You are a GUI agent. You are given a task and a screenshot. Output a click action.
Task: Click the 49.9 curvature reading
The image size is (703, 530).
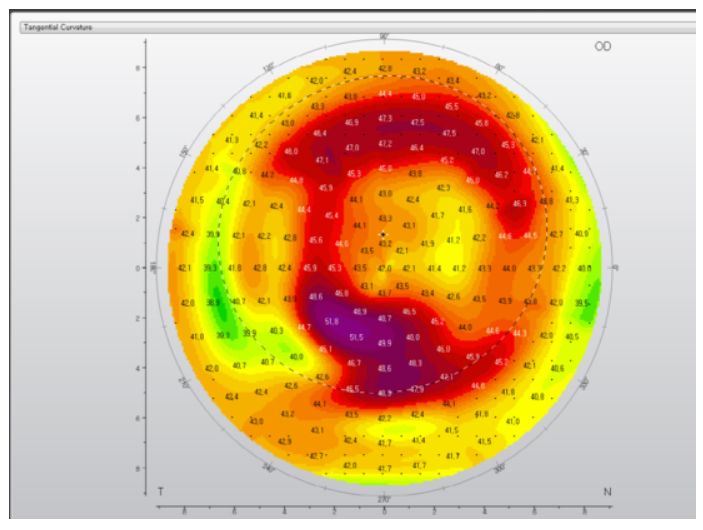385,342
